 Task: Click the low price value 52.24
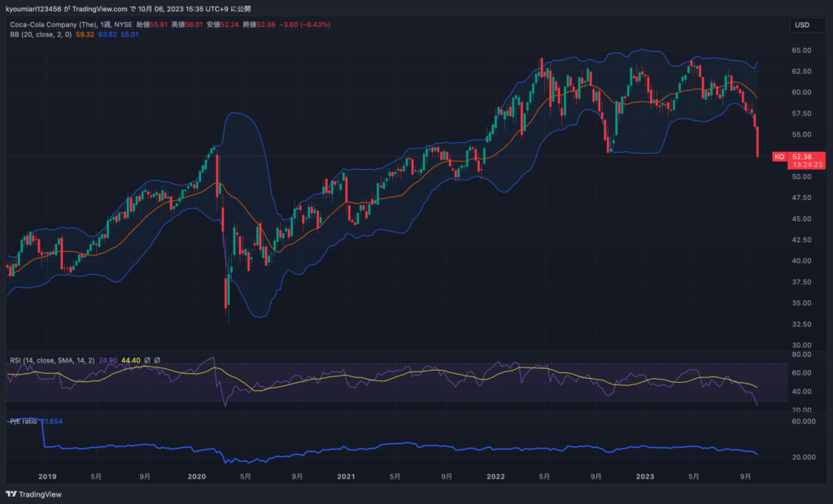[x=229, y=24]
